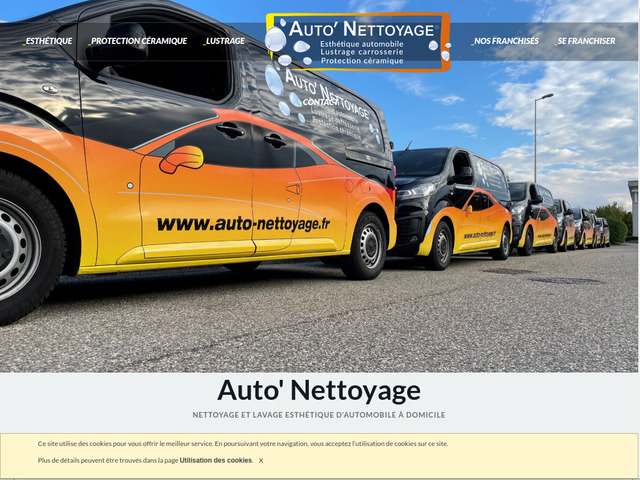Viewport: 640px width, 480px height.
Task: Click the Se Franchiser nav link
Action: point(586,41)
